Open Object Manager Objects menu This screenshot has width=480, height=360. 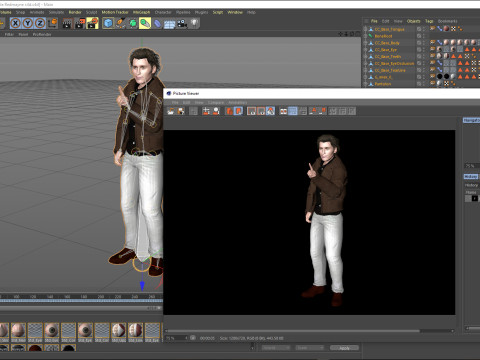[413, 21]
